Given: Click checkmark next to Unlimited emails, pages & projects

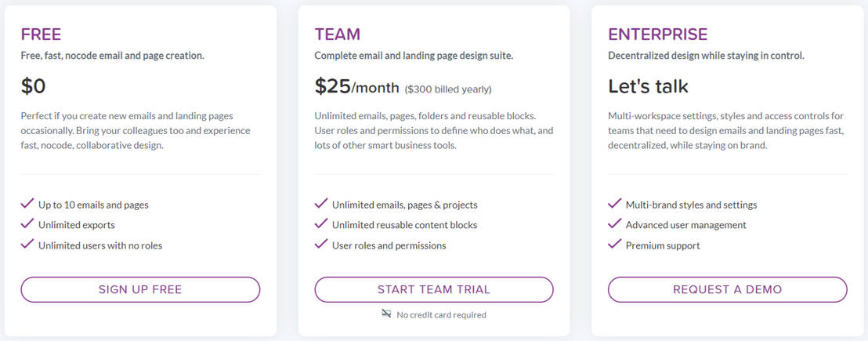Looking at the screenshot, I should pyautogui.click(x=320, y=204).
